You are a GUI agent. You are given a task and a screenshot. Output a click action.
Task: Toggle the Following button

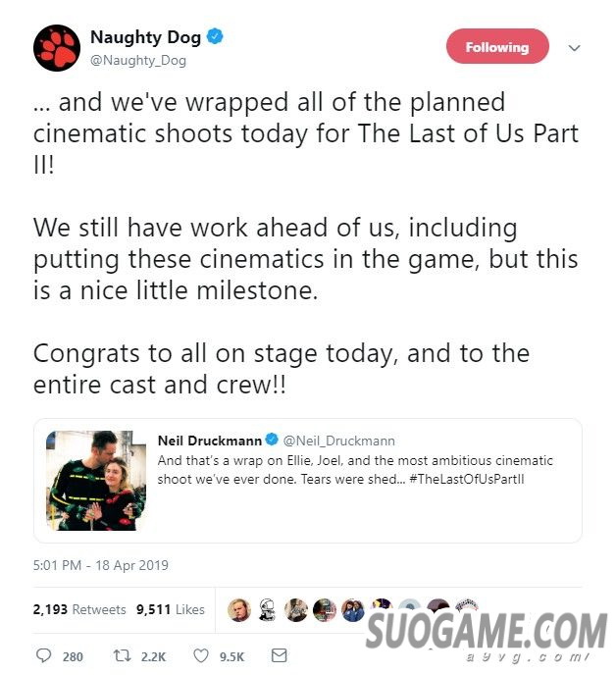[497, 46]
